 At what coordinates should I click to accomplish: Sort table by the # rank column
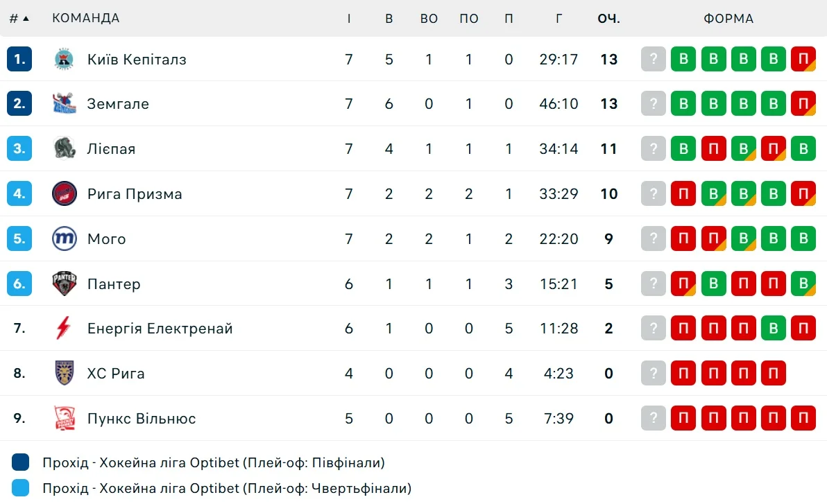point(19,19)
